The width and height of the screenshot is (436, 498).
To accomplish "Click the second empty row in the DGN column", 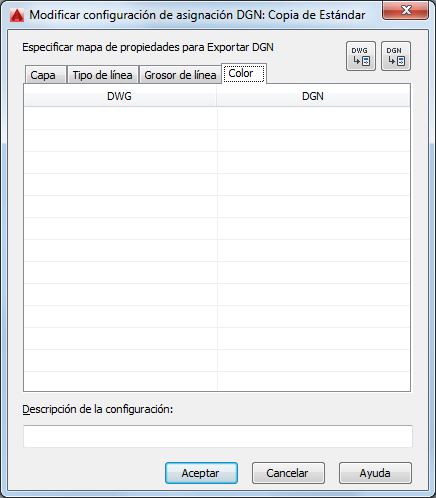I will coord(314,141).
